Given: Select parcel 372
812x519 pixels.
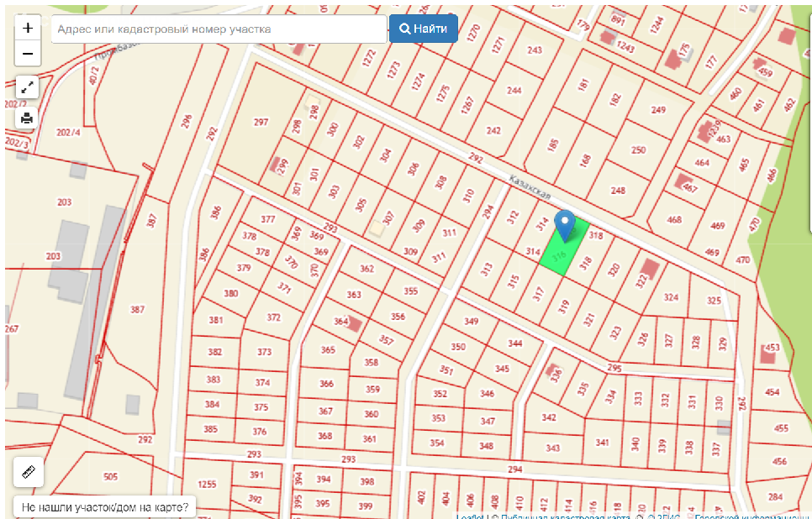Looking at the screenshot, I should pos(273,317).
